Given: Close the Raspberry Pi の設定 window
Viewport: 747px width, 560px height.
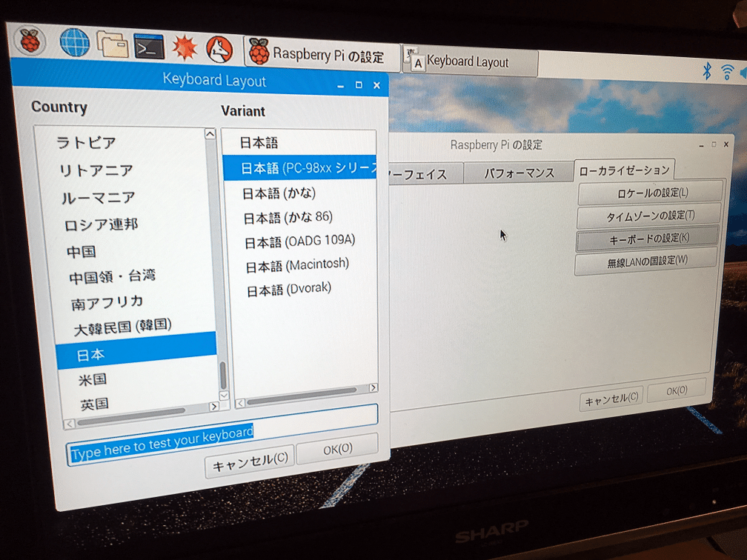Looking at the screenshot, I should (x=726, y=144).
